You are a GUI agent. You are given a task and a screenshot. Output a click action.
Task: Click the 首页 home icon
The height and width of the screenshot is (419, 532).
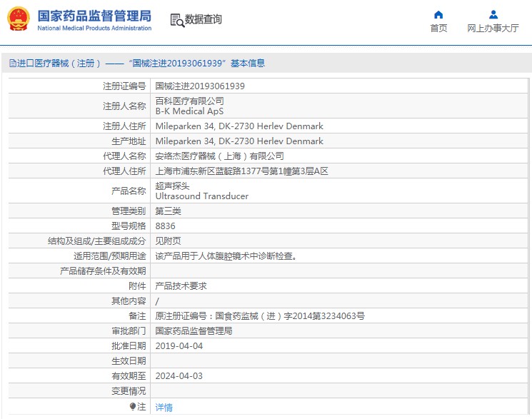point(438,14)
